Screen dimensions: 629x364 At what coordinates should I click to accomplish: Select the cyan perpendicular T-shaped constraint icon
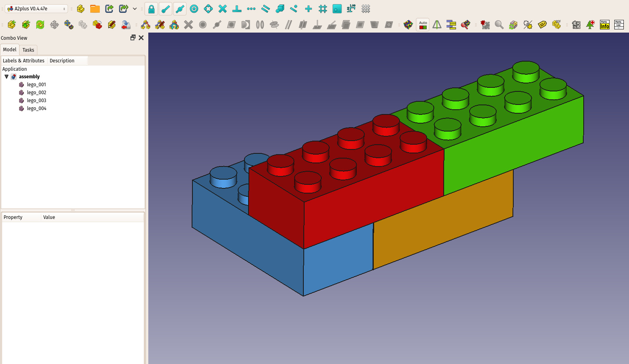click(x=237, y=9)
